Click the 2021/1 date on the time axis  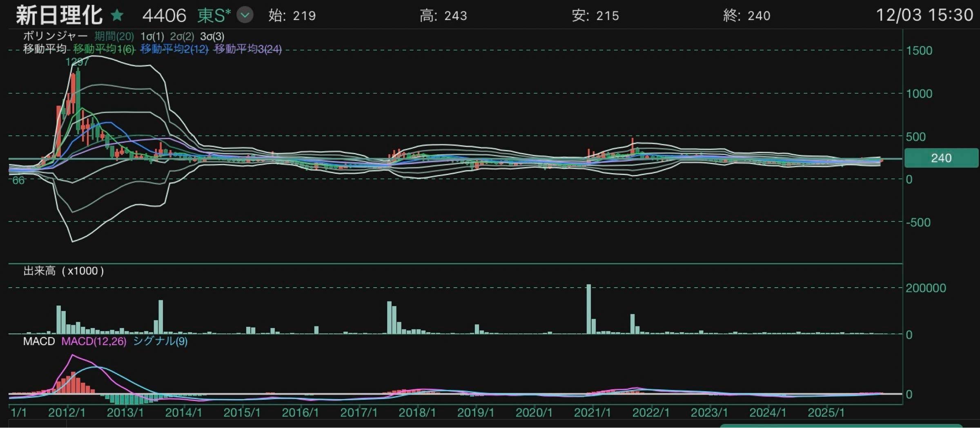pyautogui.click(x=592, y=412)
